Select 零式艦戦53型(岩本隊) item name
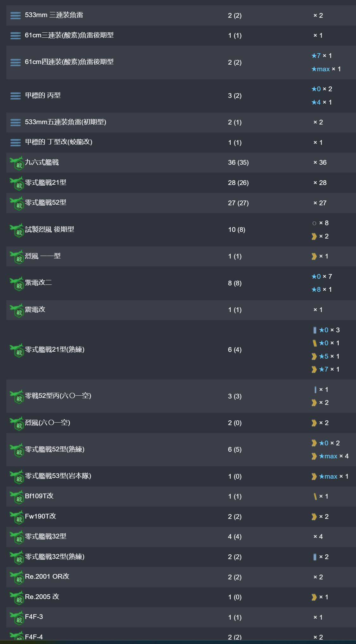Screen dimensions: 356x644 tap(58, 476)
